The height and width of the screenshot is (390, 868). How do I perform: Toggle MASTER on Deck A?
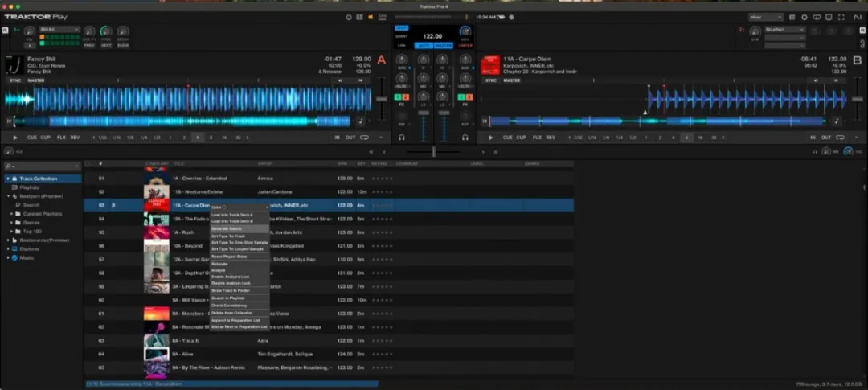[x=36, y=80]
